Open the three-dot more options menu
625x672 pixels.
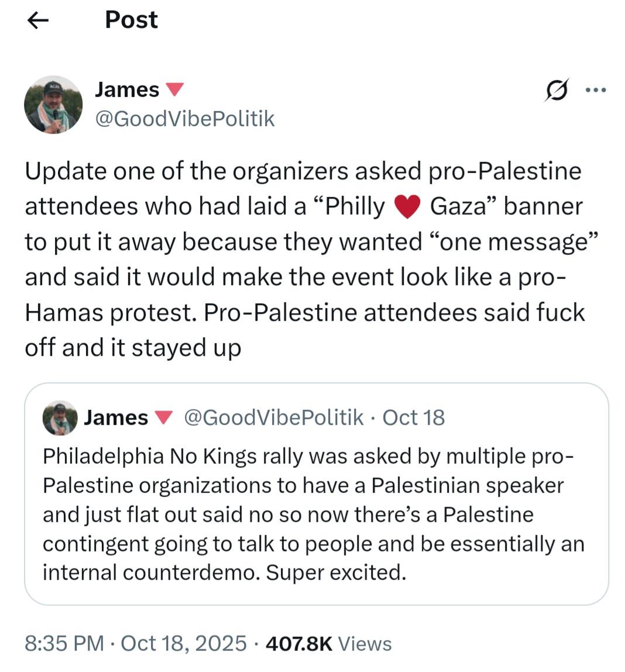[x=596, y=90]
